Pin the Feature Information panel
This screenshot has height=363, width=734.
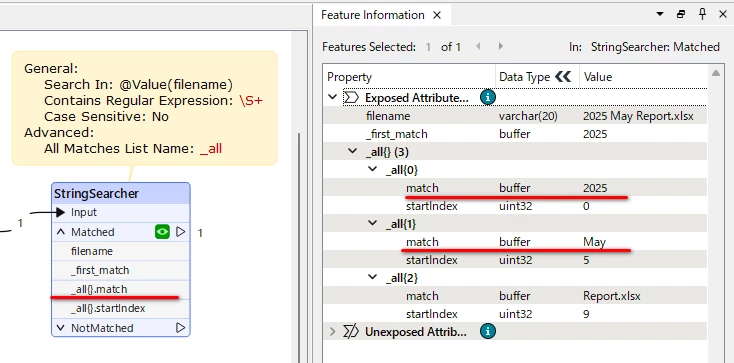pos(702,14)
